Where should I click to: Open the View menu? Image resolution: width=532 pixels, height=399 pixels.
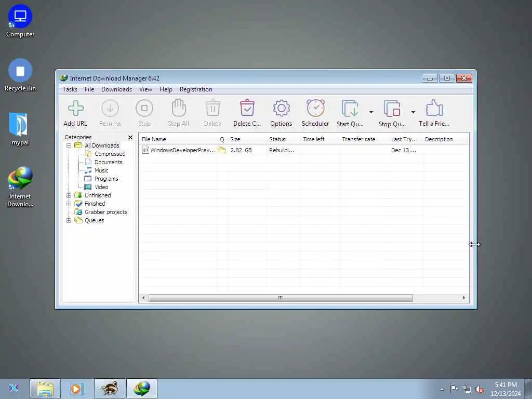145,89
